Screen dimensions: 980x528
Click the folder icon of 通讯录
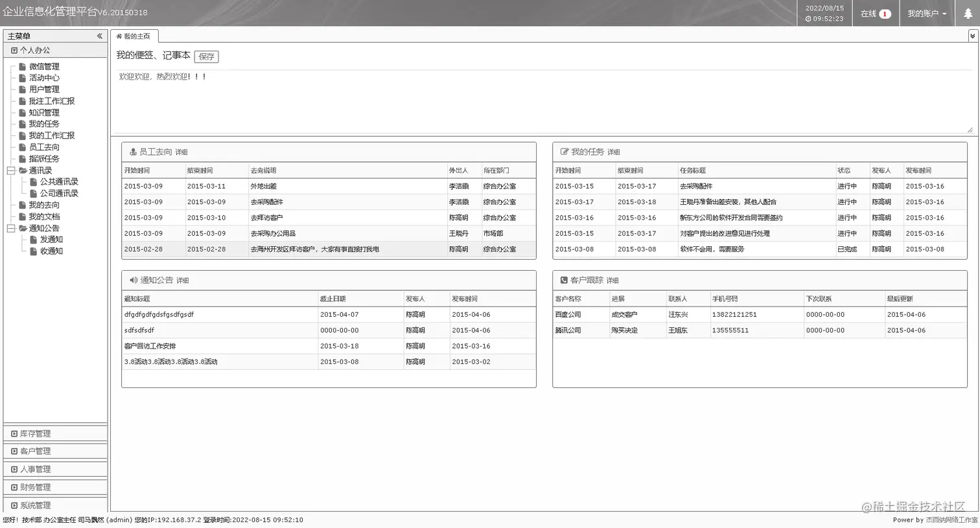click(x=23, y=170)
